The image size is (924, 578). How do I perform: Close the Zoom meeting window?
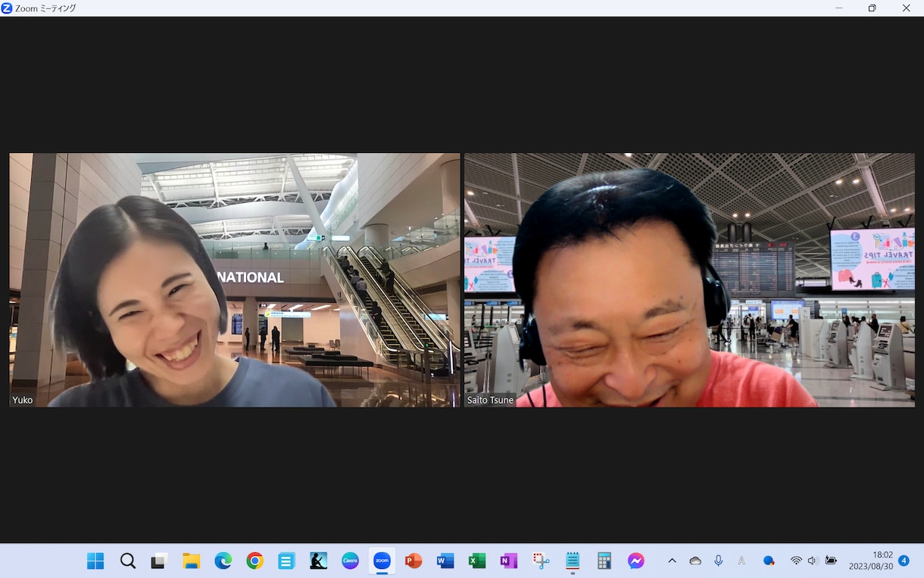click(x=906, y=8)
